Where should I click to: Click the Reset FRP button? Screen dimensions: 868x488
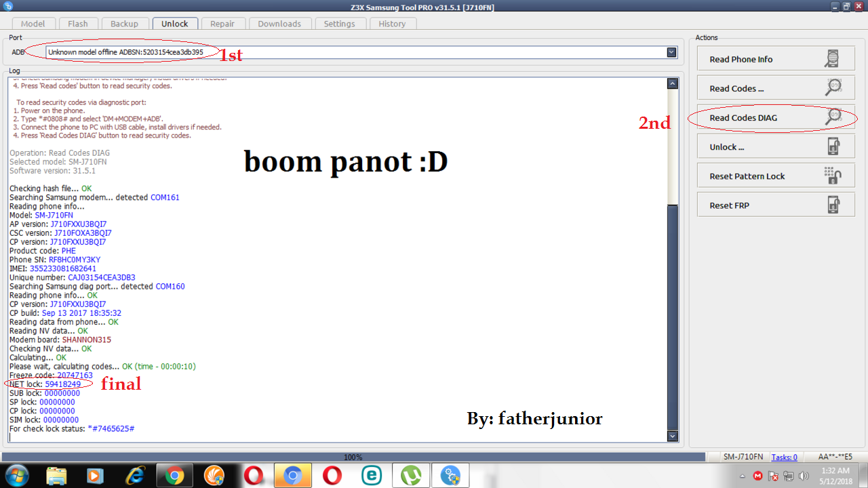pyautogui.click(x=776, y=205)
